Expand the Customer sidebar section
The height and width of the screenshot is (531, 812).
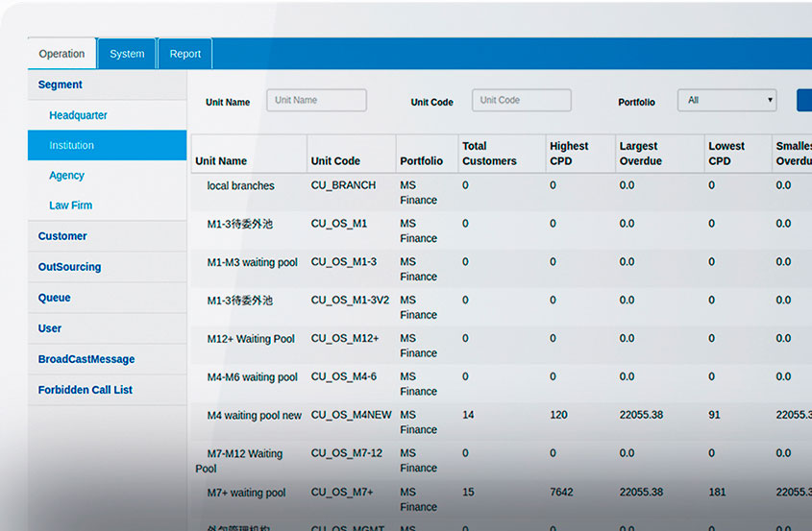pos(108,236)
